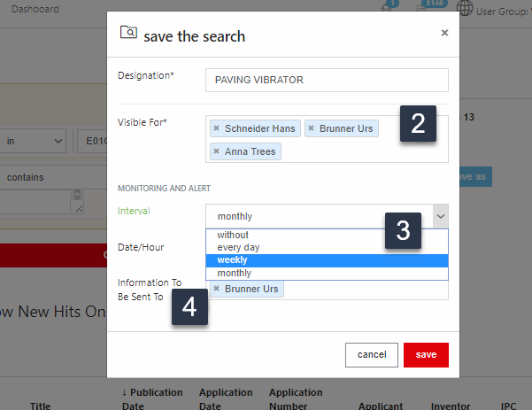Select 'every day' interval option

(237, 248)
